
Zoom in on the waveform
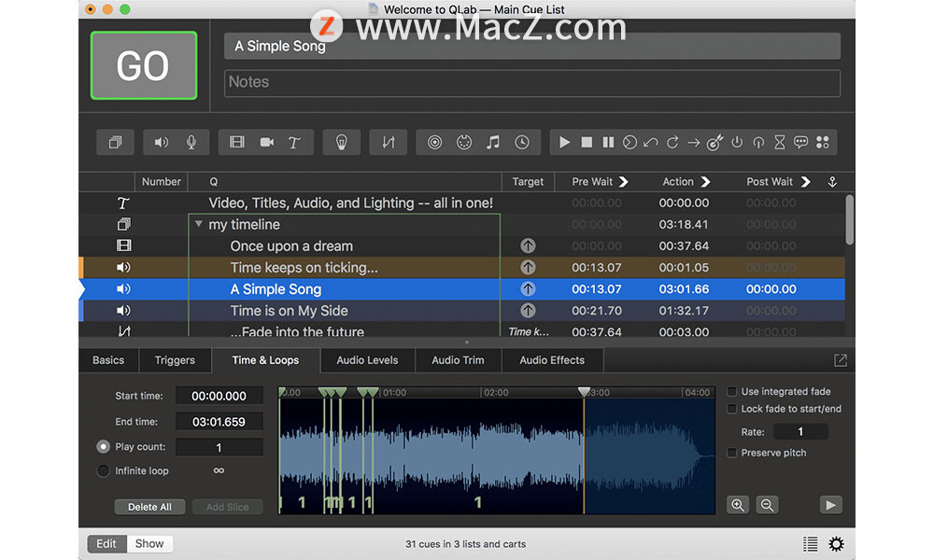[738, 505]
